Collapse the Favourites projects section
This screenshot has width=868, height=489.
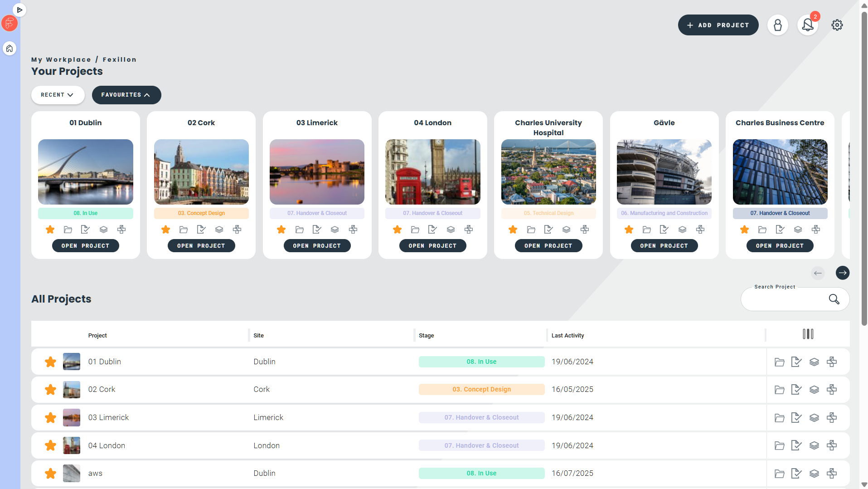click(x=126, y=95)
